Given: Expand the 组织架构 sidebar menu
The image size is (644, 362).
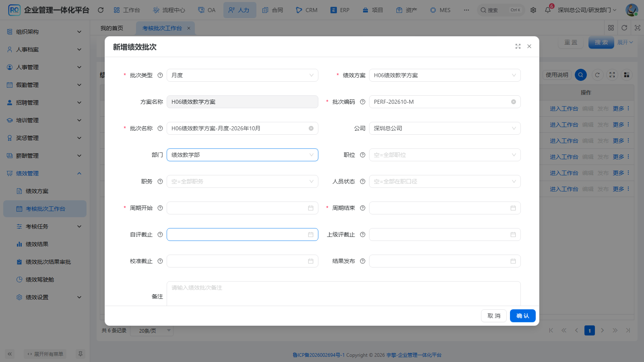Looking at the screenshot, I should click(45, 32).
